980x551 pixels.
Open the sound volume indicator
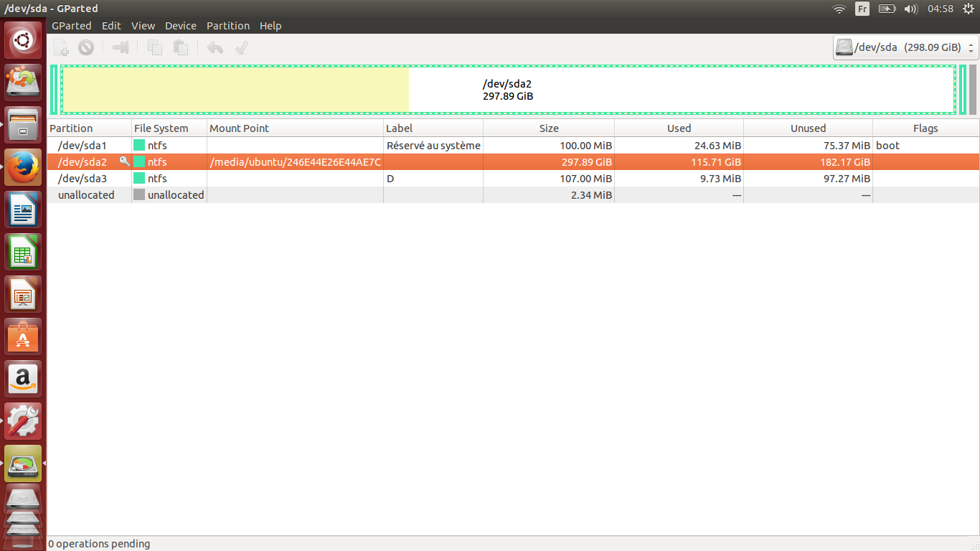(x=911, y=9)
